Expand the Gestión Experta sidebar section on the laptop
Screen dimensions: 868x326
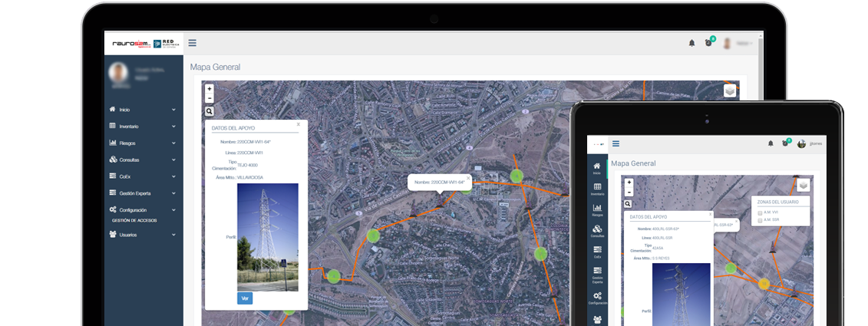point(142,193)
